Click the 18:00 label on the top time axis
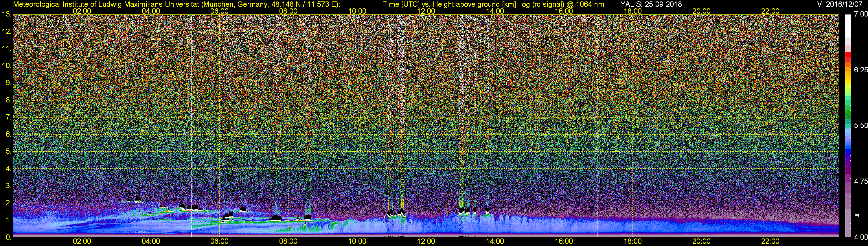868x246 pixels. click(632, 11)
